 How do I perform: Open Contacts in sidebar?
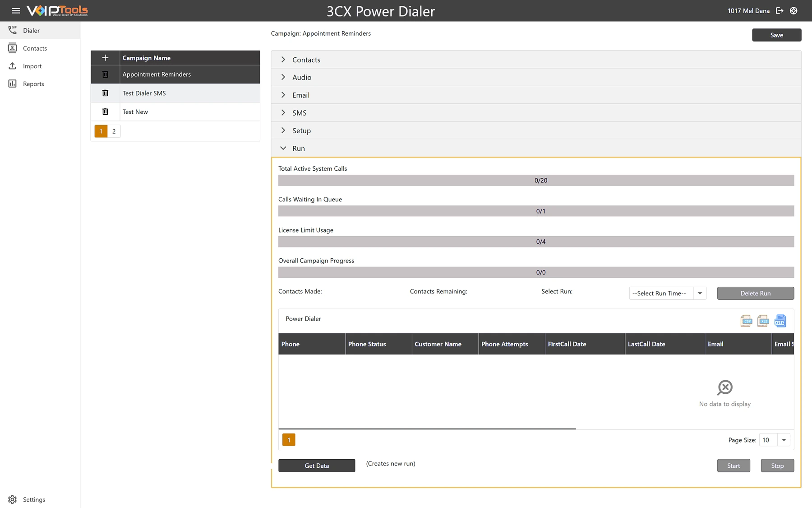coord(40,48)
